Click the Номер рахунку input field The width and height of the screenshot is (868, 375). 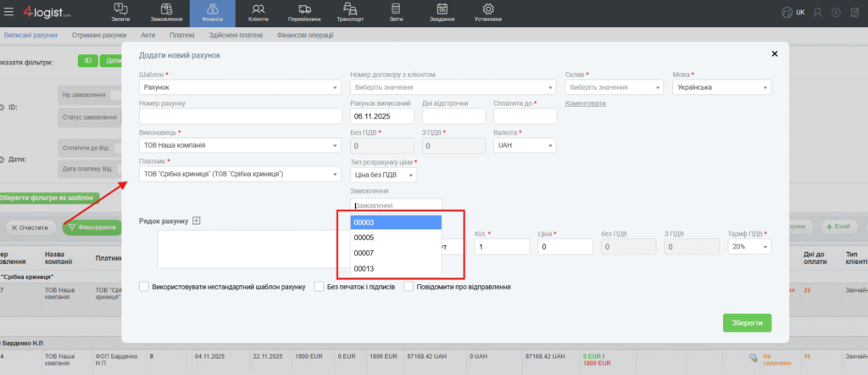click(239, 116)
